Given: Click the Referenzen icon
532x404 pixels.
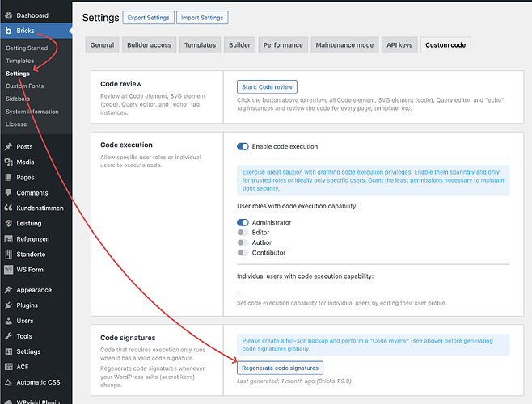Looking at the screenshot, I should coord(8,239).
